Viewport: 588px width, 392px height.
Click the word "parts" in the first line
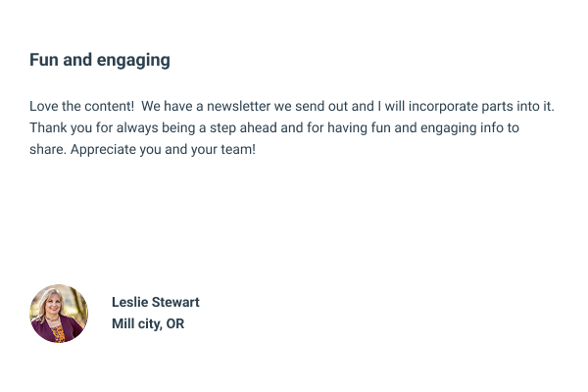click(516, 105)
